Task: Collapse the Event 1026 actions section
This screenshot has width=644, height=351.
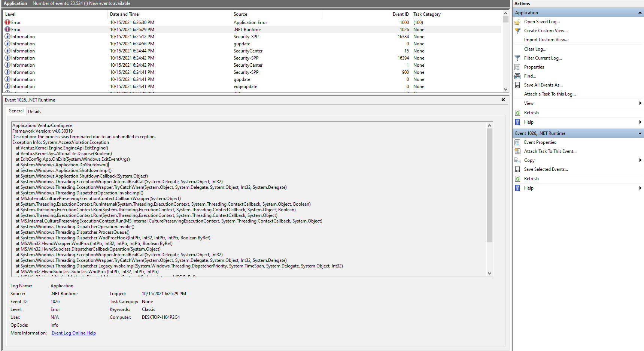Action: point(640,133)
